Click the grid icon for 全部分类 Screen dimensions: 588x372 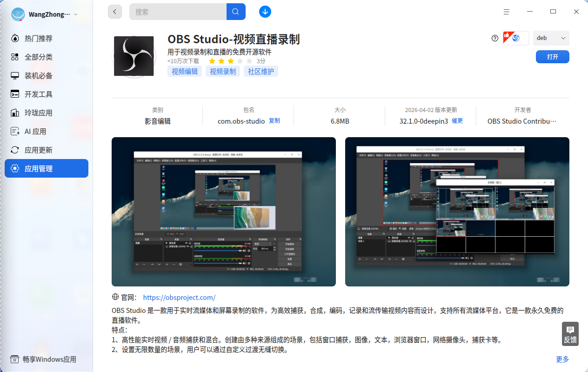click(15, 57)
